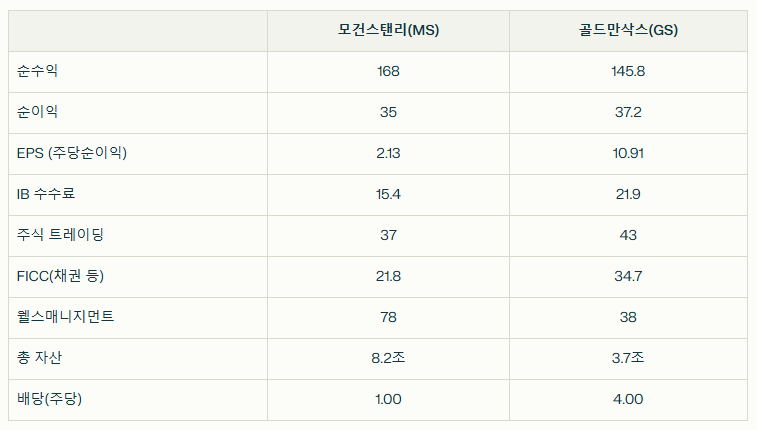This screenshot has width=757, height=430.
Task: Click the EPS (주당순이익) row label
Action: coord(72,153)
